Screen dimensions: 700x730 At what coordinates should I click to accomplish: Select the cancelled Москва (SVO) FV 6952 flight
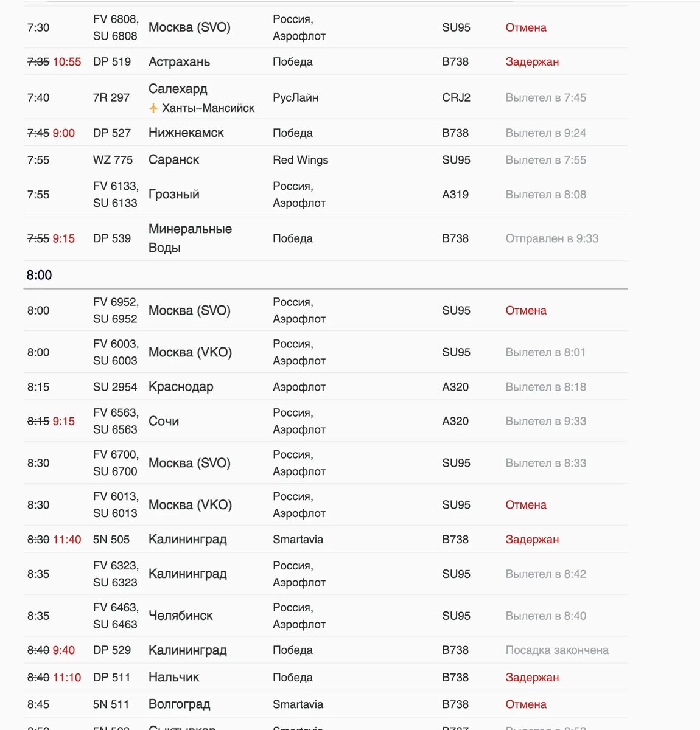click(x=326, y=310)
